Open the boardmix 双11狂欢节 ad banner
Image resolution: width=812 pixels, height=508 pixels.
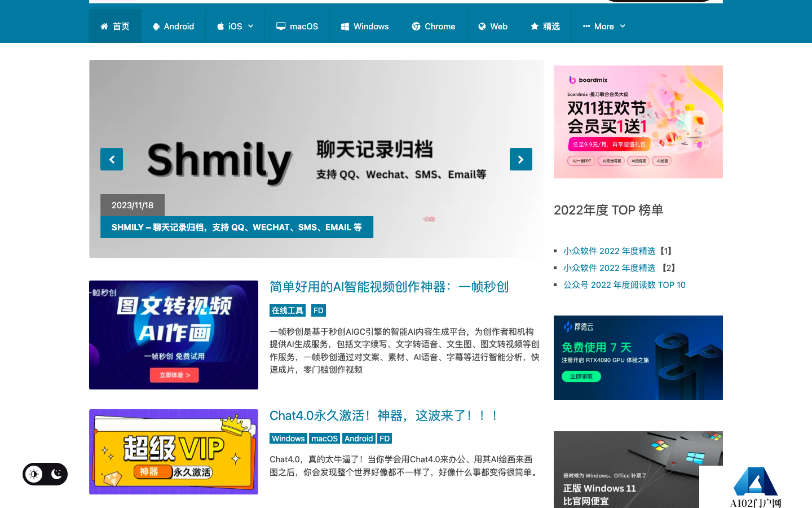tap(638, 122)
